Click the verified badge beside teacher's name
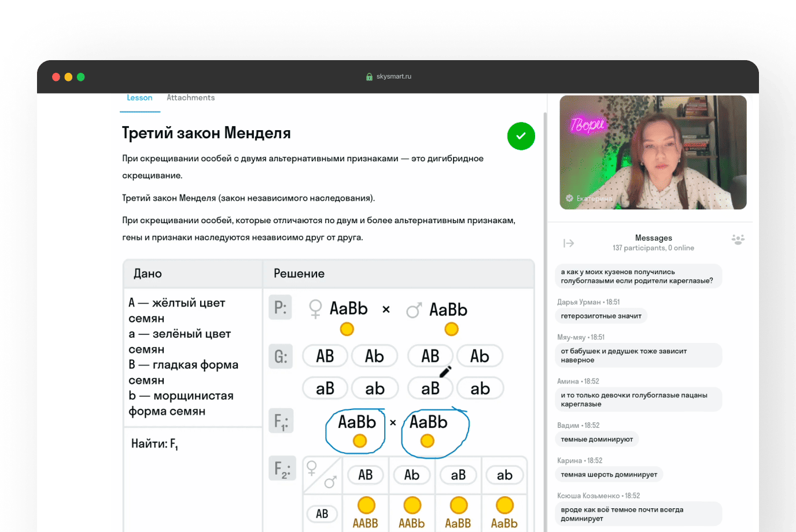This screenshot has height=532, width=796. 569,198
